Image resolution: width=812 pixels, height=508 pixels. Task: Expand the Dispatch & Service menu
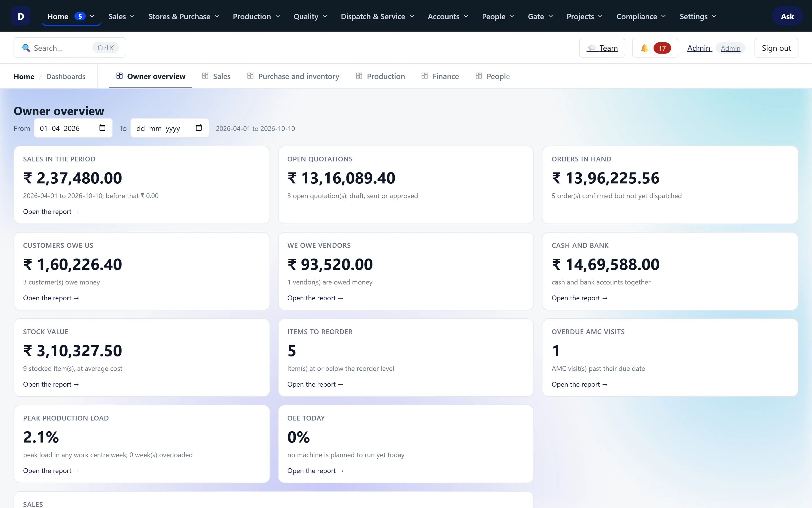[378, 16]
